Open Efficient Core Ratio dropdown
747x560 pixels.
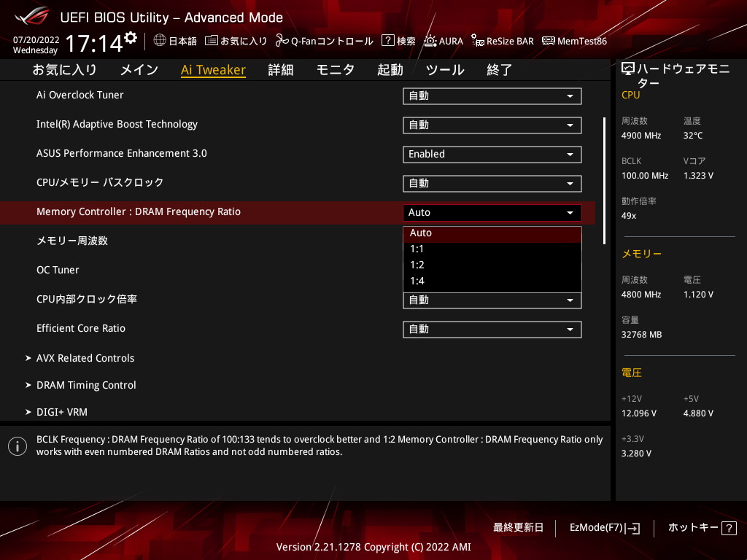coord(492,330)
